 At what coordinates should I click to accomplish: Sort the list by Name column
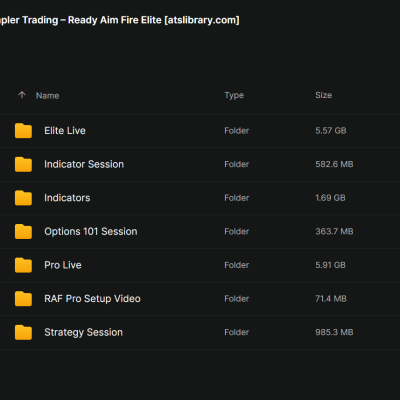(x=47, y=96)
